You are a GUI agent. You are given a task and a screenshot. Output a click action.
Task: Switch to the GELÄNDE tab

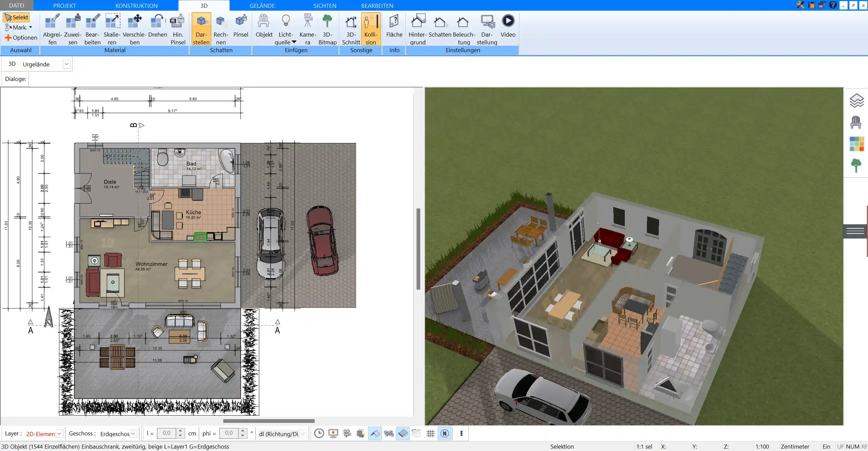pos(262,5)
